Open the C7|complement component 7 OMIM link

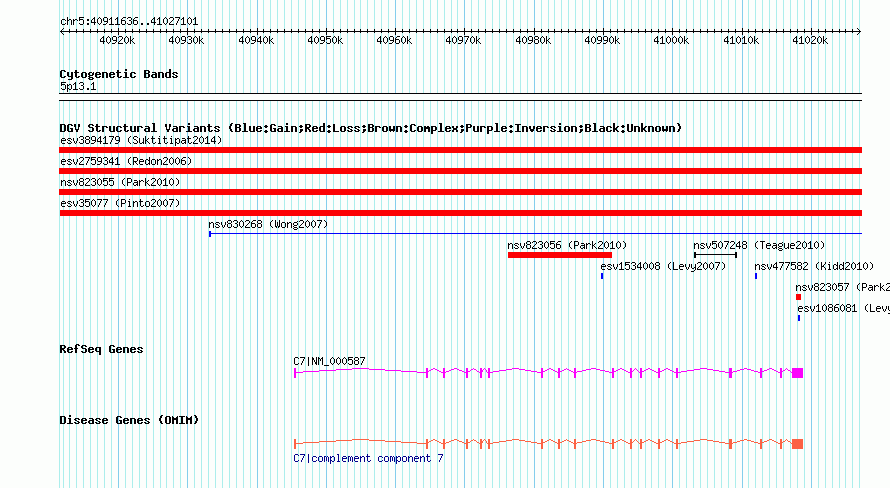coord(368,458)
